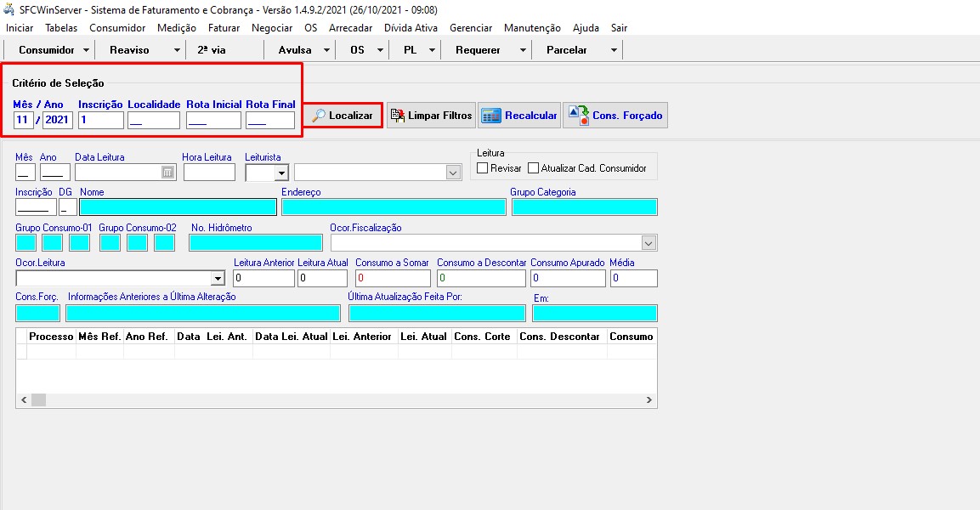Click the Localidade input field

coord(153,121)
